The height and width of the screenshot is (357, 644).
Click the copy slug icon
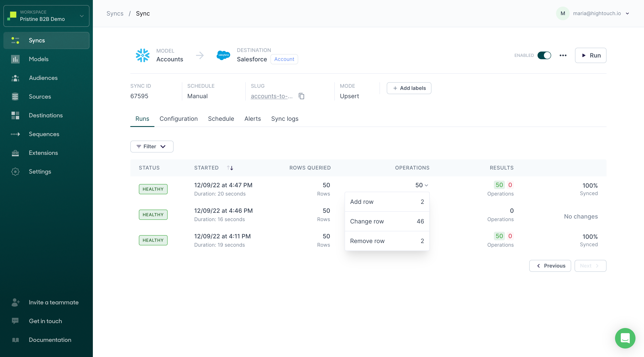click(302, 96)
